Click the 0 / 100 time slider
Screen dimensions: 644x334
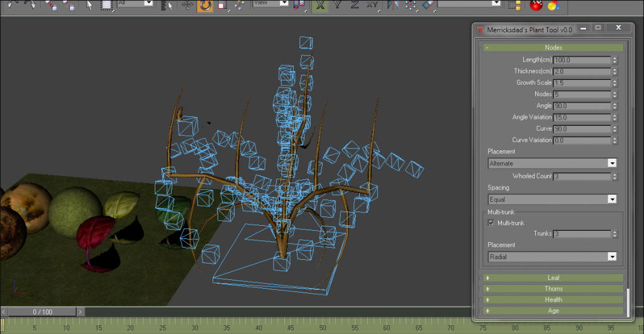coord(43,312)
